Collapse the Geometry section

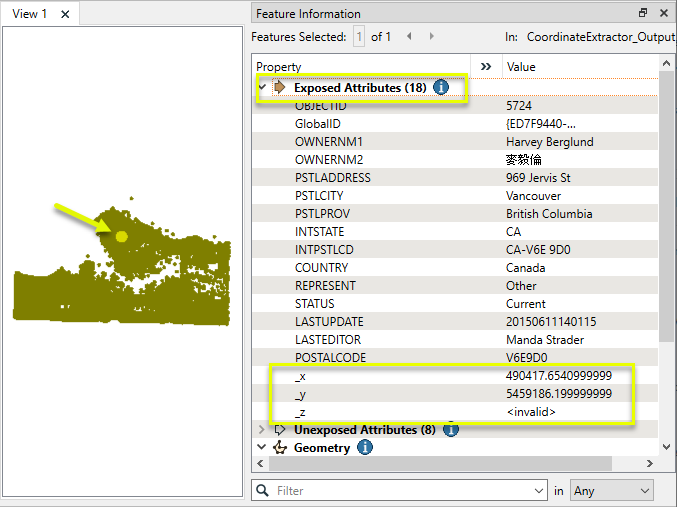[262, 448]
